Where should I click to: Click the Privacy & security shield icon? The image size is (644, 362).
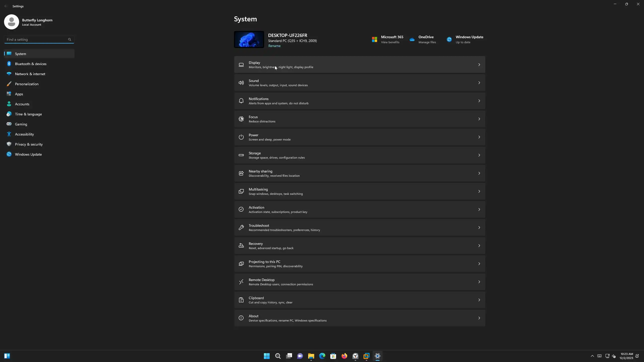coord(9,144)
